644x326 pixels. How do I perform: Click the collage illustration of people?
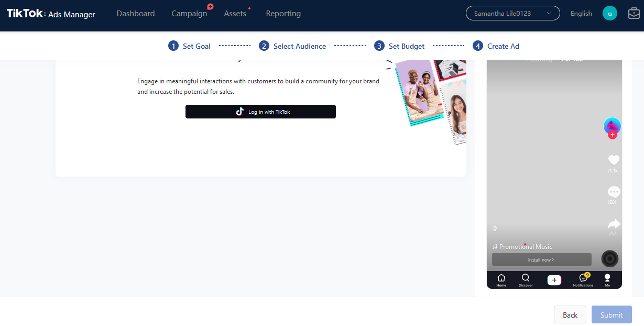426,101
